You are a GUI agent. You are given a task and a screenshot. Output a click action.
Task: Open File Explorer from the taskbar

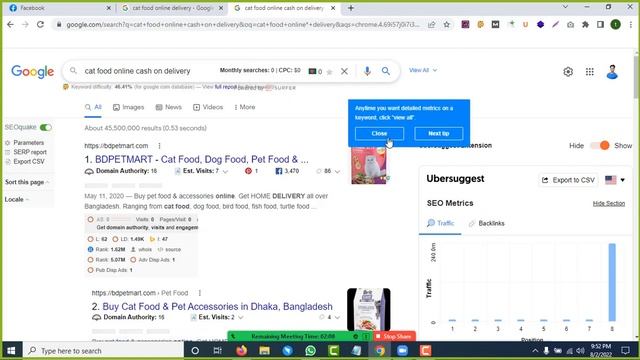264,351
